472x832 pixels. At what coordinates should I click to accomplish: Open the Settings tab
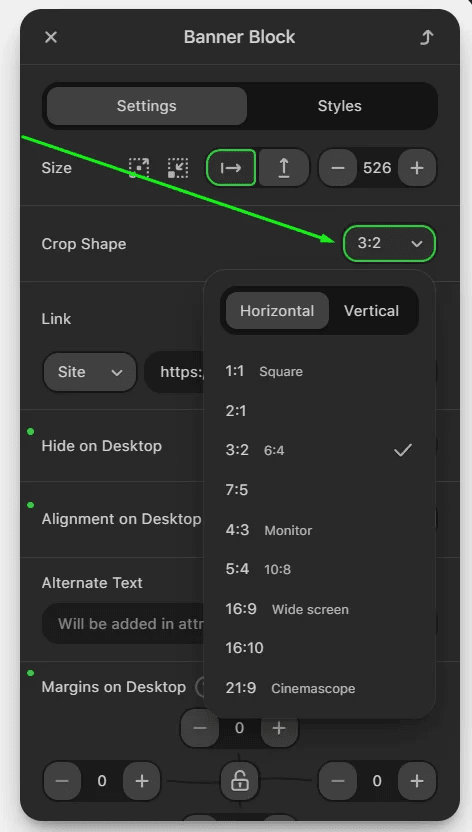click(x=146, y=106)
